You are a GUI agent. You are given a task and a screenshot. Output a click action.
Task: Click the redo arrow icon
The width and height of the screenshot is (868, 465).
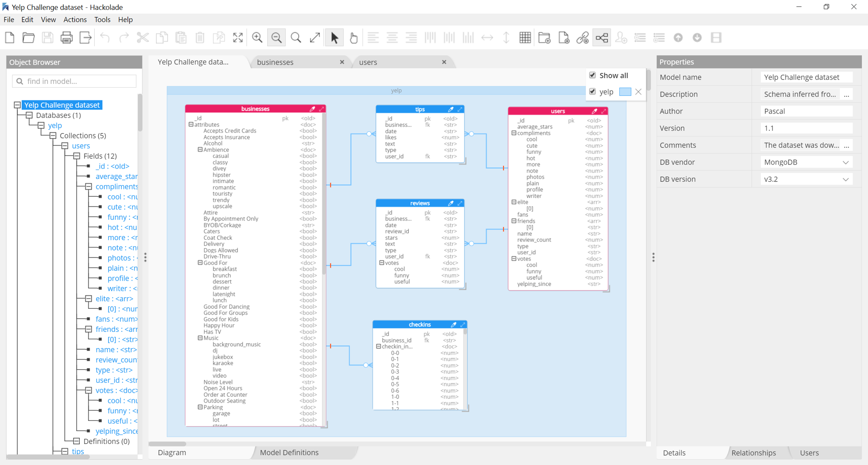[122, 37]
